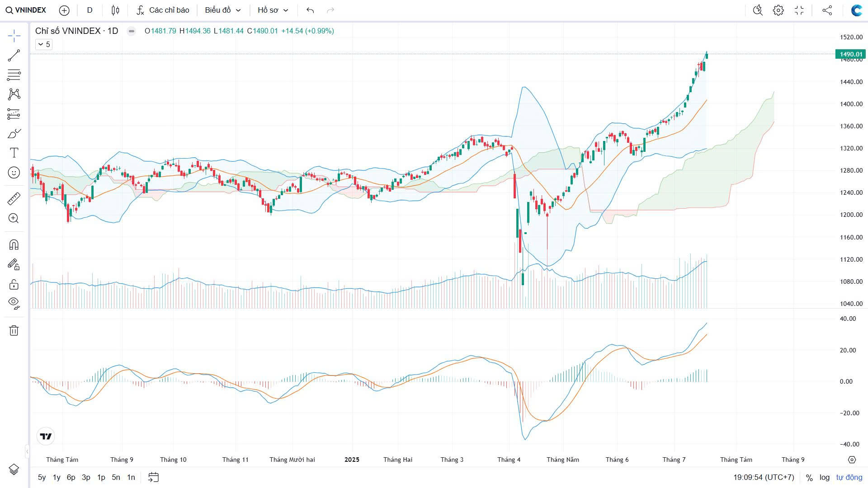Select the trend line drawing tool

[x=14, y=56]
